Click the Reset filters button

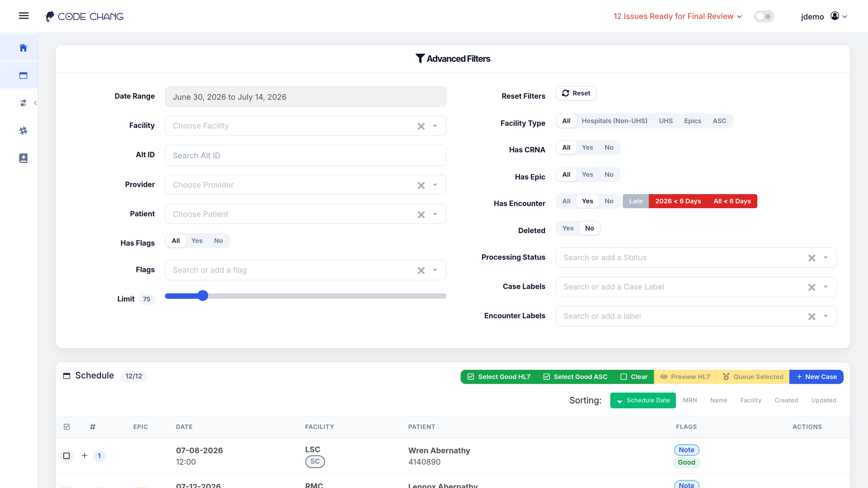pos(576,93)
